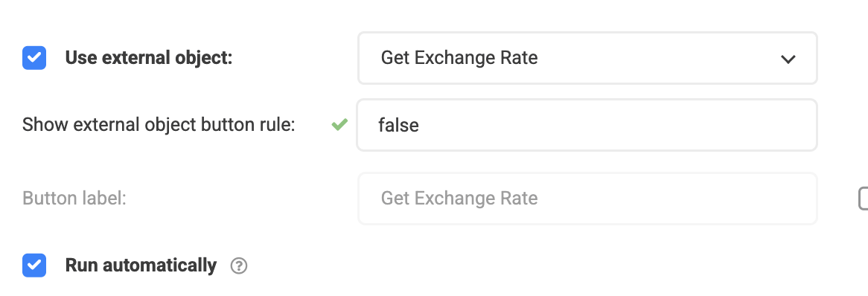Click the Get Exchange Rate placeholder in Button label
This screenshot has width=868, height=296.
459,198
